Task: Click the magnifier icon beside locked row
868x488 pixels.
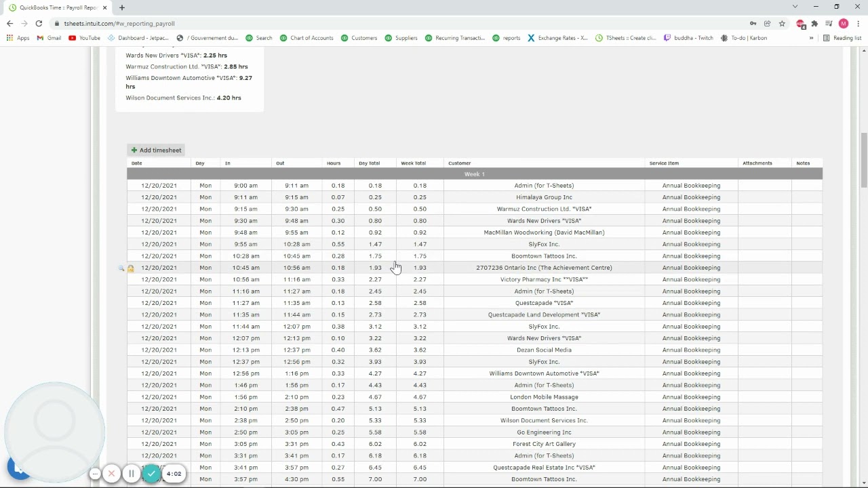Action: pyautogui.click(x=121, y=268)
